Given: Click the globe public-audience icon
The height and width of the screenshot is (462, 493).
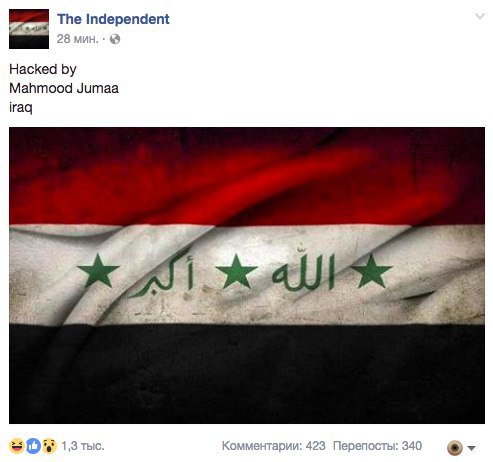Looking at the screenshot, I should click(115, 39).
